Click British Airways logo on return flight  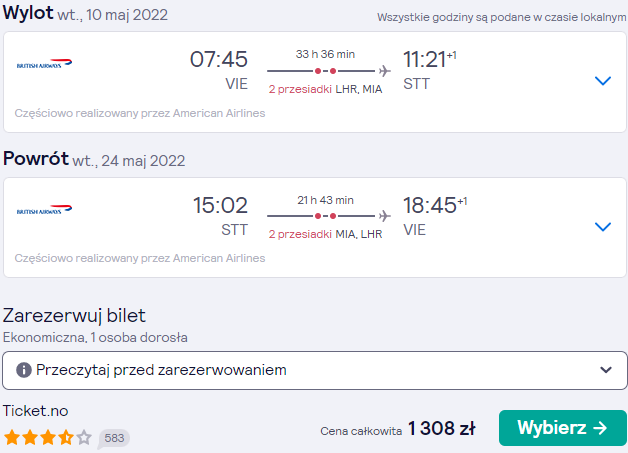click(44, 209)
